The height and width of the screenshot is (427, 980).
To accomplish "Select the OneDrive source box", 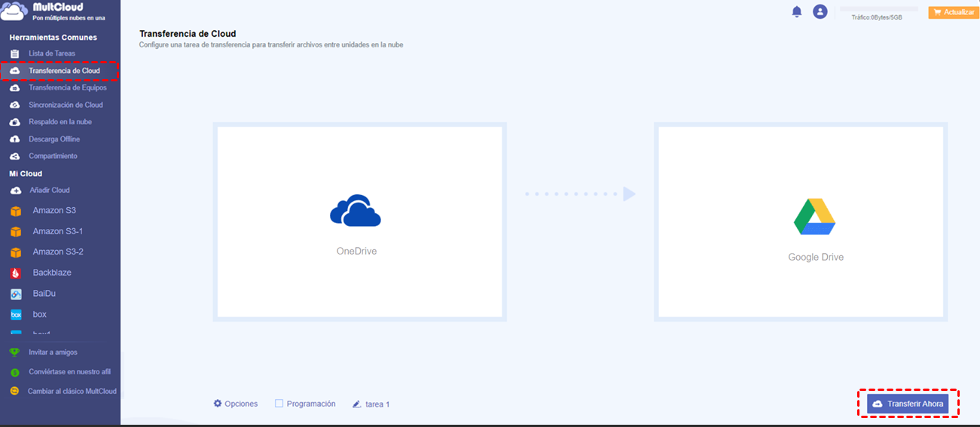I will point(359,221).
